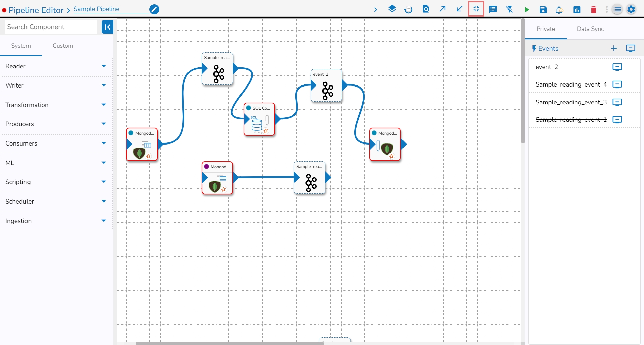Click the canvas horizontal scrollbar thumb
Screen dimensions: 644x345
pos(230,343)
